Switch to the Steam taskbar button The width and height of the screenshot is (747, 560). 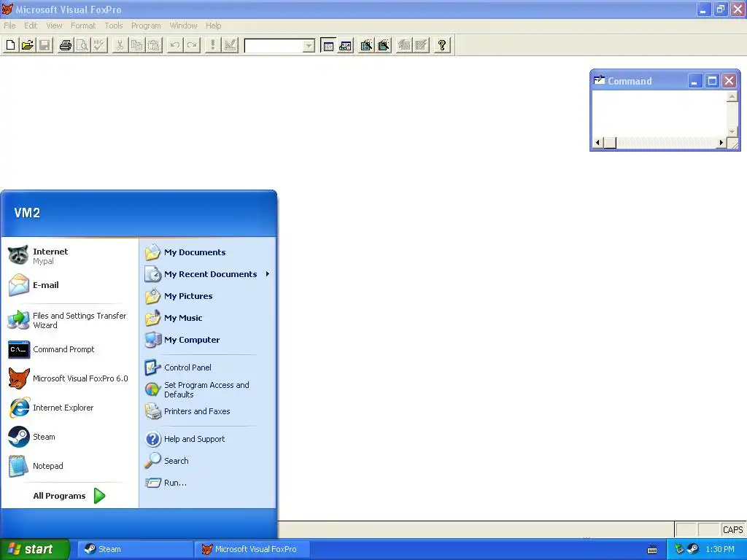[x=135, y=549]
